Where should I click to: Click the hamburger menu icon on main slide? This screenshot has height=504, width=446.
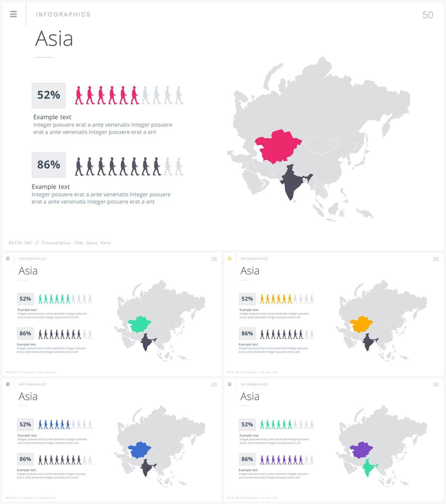pos(13,14)
